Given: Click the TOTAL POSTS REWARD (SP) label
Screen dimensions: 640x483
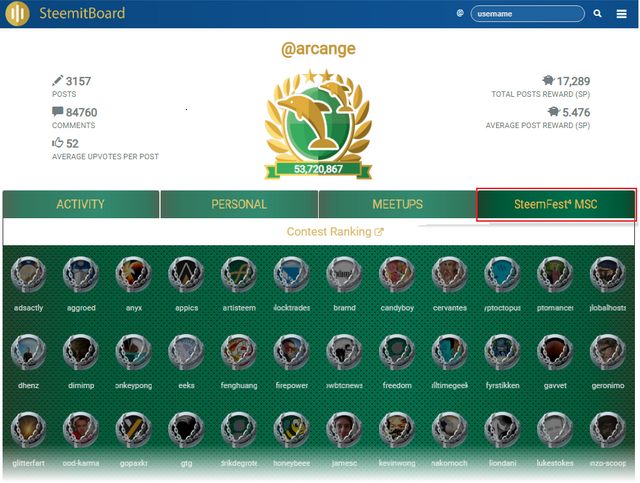Looking at the screenshot, I should click(540, 94).
